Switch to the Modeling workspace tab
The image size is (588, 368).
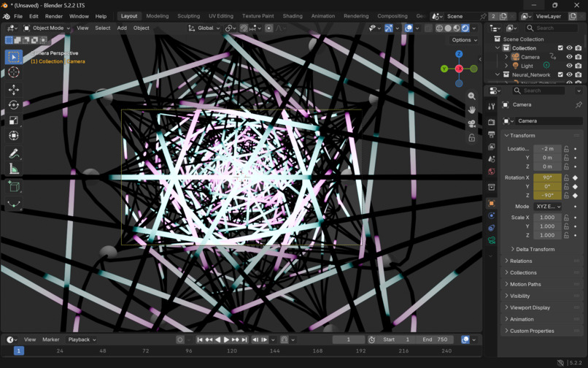(x=158, y=16)
